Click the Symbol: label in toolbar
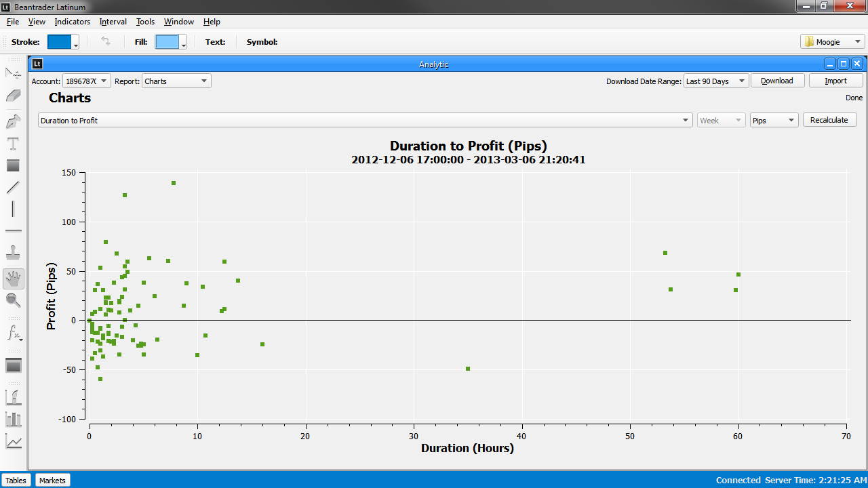 262,42
